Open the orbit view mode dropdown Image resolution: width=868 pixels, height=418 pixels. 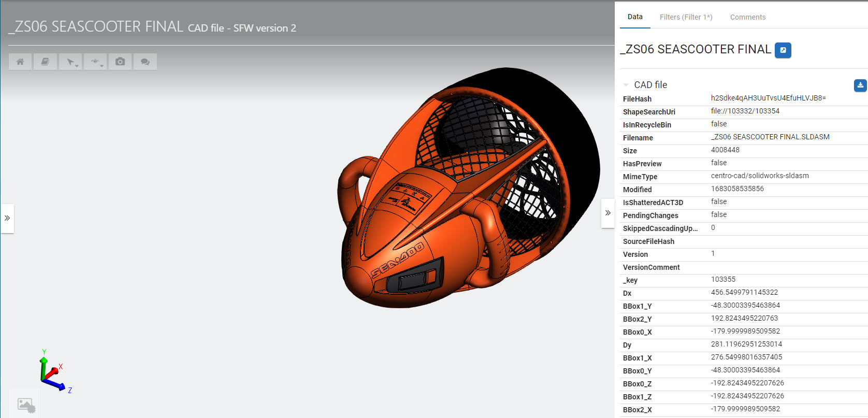click(95, 62)
